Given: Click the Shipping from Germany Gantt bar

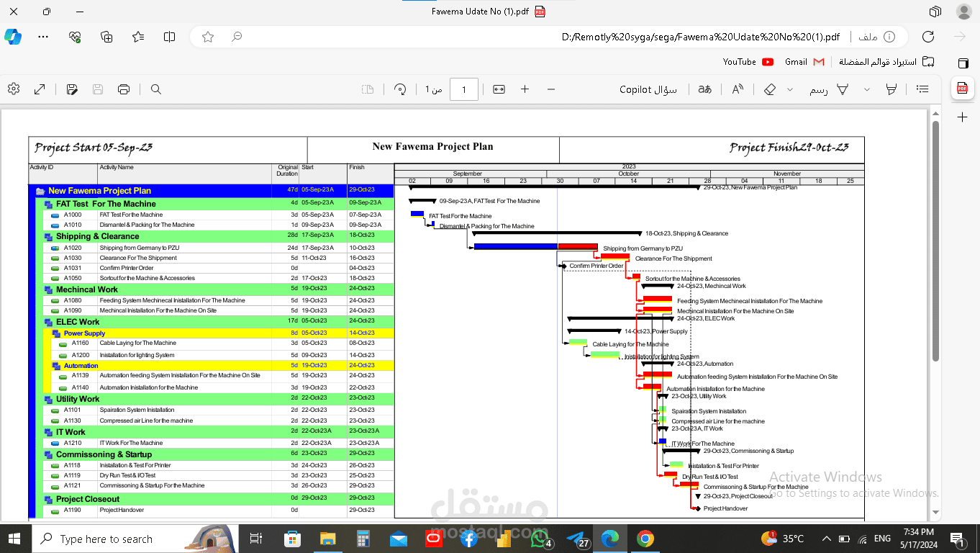Looking at the screenshot, I should 535,246.
